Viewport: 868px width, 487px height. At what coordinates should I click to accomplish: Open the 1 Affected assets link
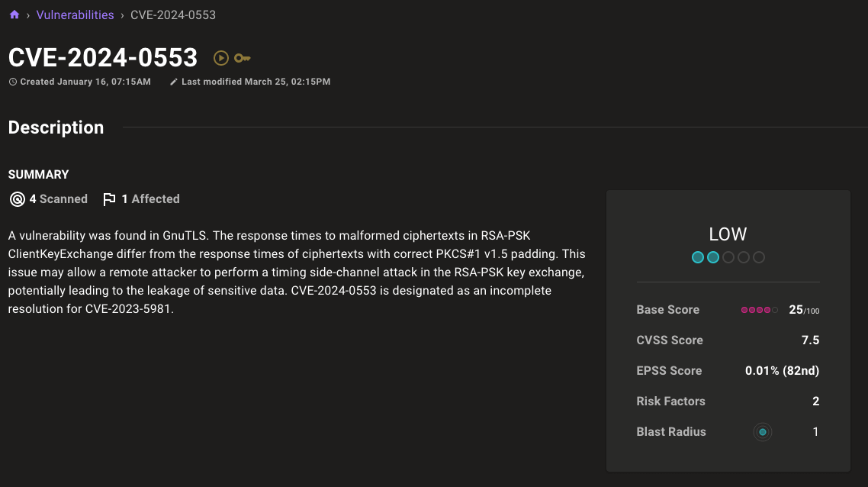150,199
